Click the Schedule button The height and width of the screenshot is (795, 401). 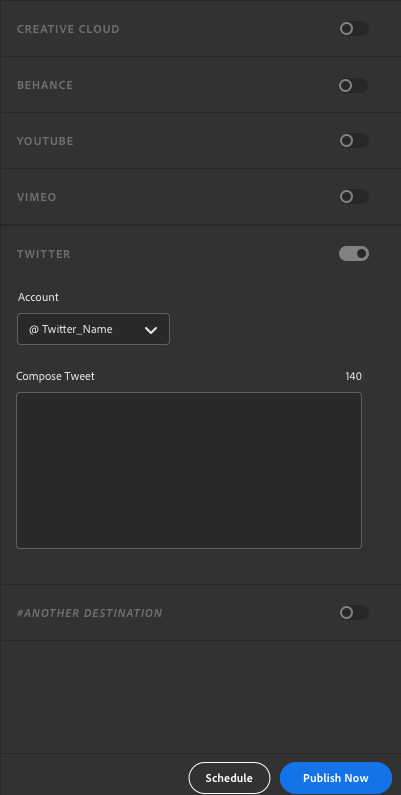pyautogui.click(x=229, y=778)
